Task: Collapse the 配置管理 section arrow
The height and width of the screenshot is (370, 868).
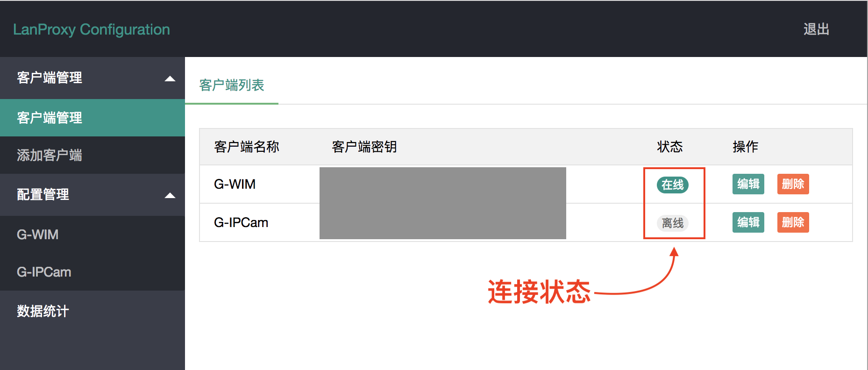Action: click(x=170, y=195)
